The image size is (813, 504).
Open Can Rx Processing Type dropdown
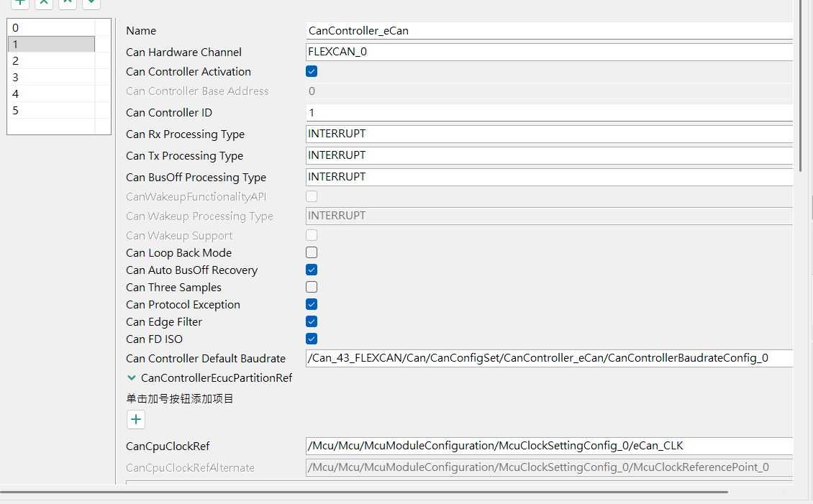tap(549, 134)
